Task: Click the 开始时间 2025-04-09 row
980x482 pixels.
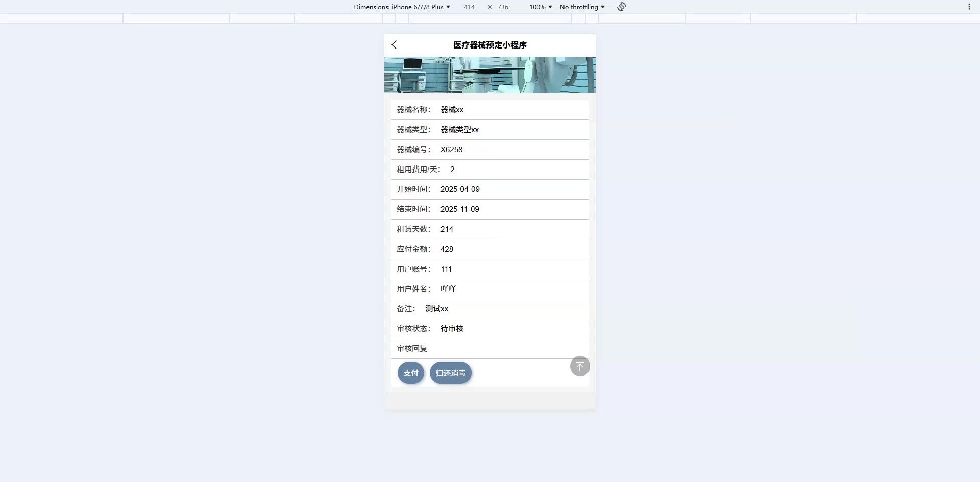Action: (x=490, y=189)
